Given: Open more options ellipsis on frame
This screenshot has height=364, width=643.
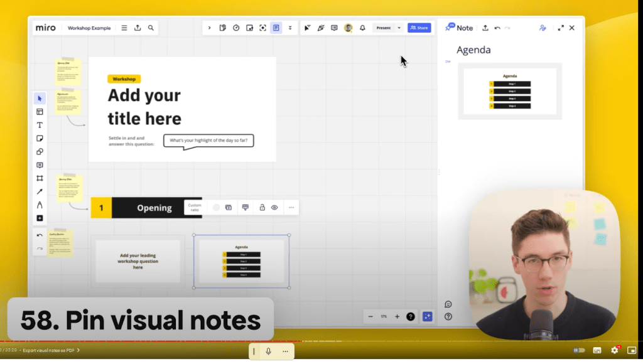Looking at the screenshot, I should click(291, 207).
